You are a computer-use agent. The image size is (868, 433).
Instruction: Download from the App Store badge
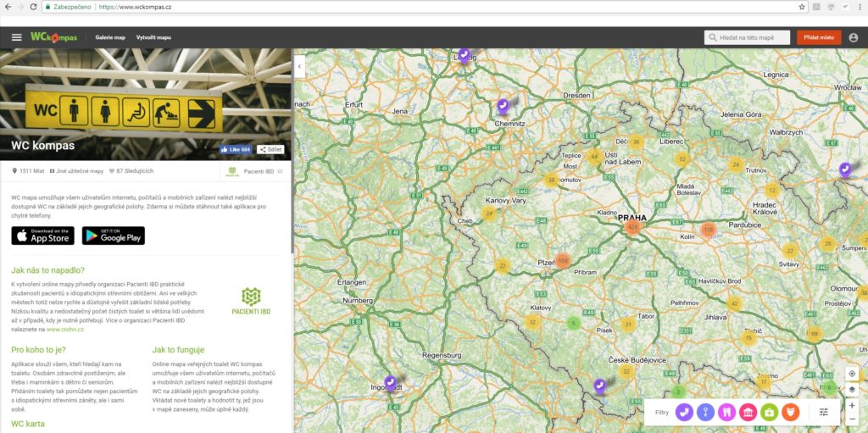coord(42,236)
